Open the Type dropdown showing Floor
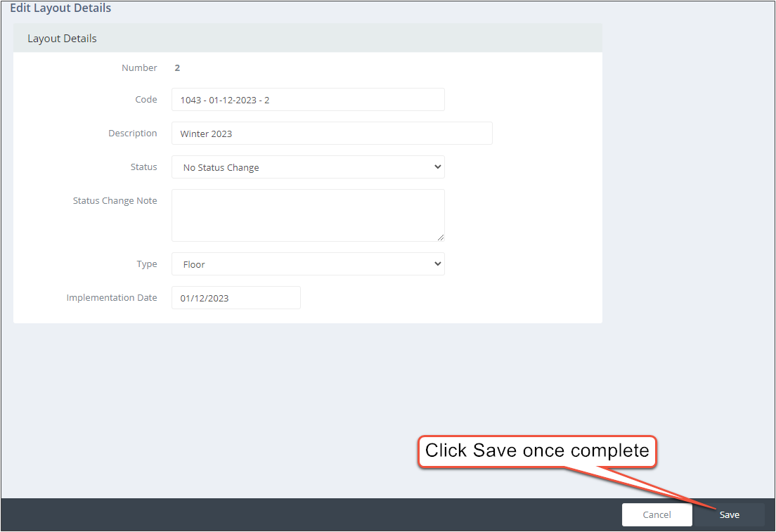This screenshot has height=532, width=776. click(x=308, y=264)
